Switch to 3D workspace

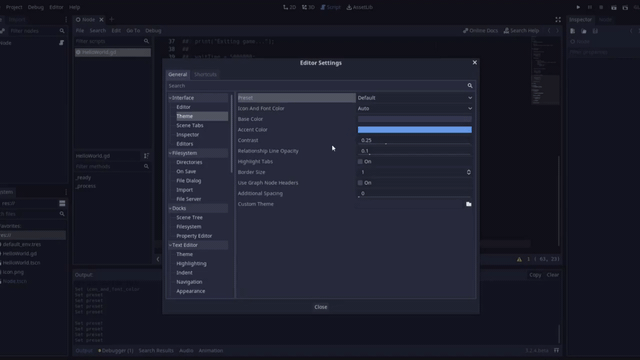click(x=308, y=7)
